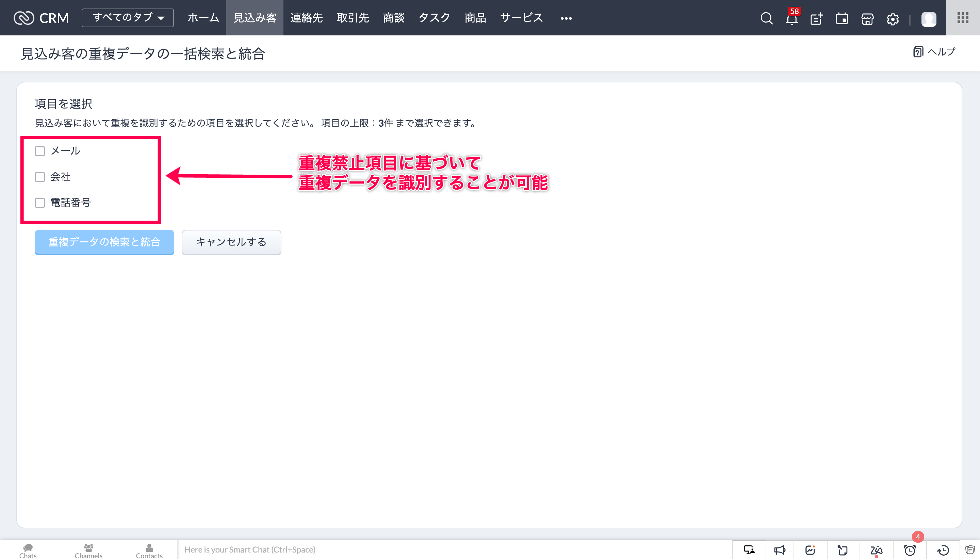Viewport: 980px width, 559px height.
Task: Expand more modules ellipsis menu
Action: (566, 18)
